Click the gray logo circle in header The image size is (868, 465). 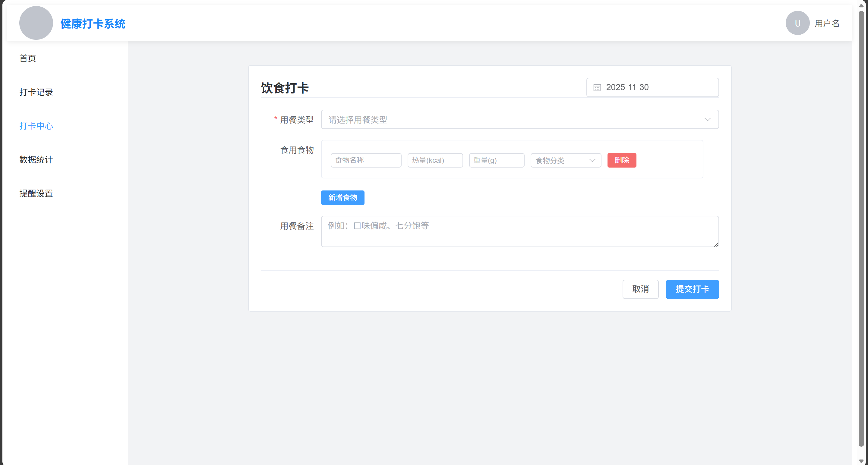click(x=36, y=23)
